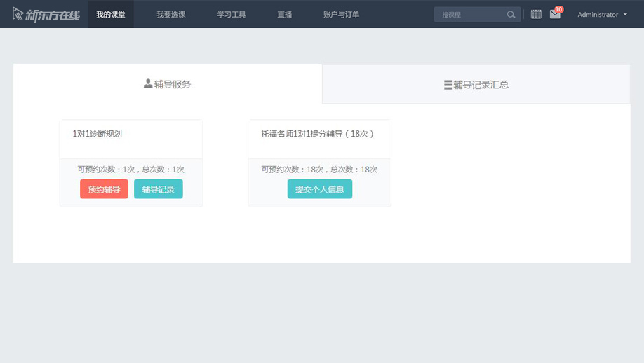Select the 托福名师1对1提分辅导 card title
This screenshot has height=363, width=644.
317,134
